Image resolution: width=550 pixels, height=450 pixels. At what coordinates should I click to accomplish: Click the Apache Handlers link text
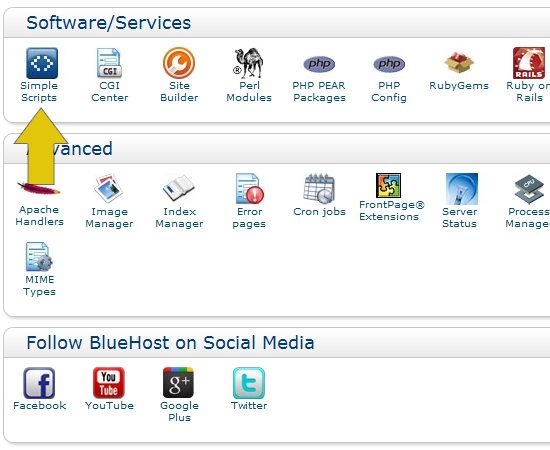(x=39, y=215)
